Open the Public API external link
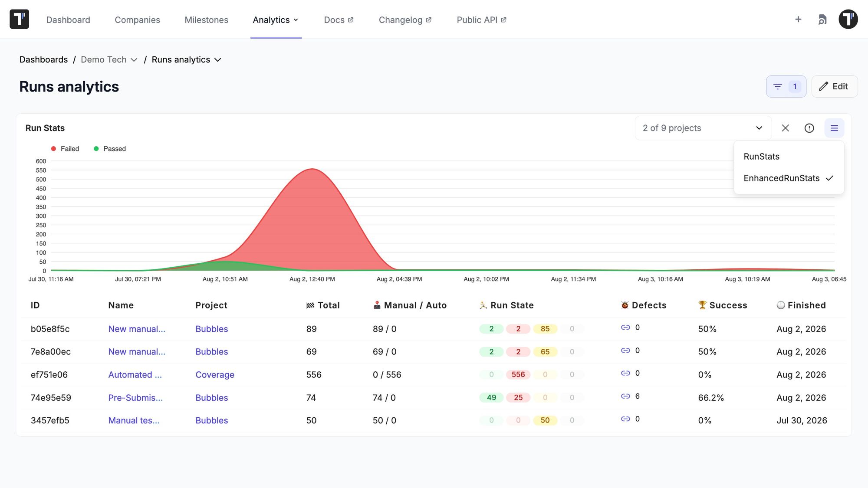The height and width of the screenshot is (488, 868). tap(481, 20)
